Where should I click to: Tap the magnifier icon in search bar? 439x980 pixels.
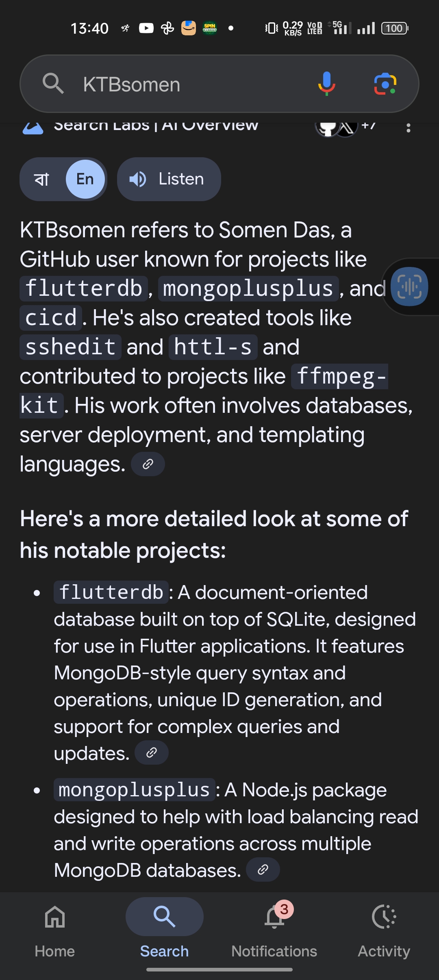[x=53, y=84]
